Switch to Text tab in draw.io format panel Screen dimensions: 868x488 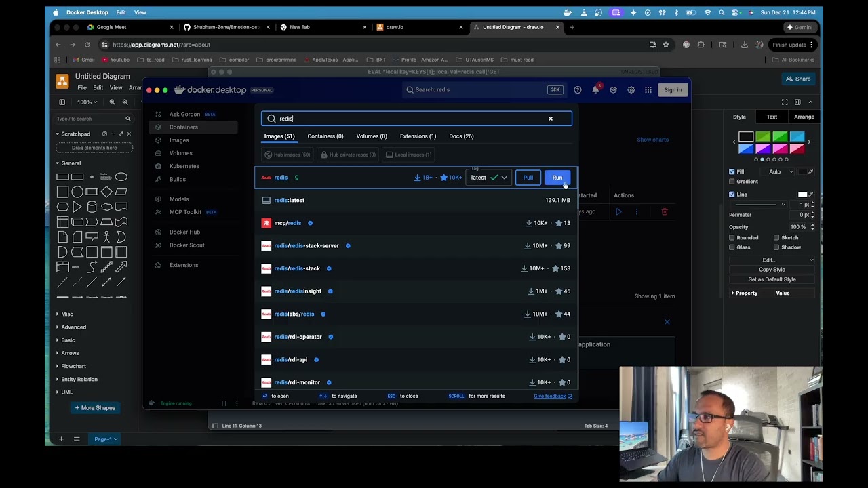772,117
